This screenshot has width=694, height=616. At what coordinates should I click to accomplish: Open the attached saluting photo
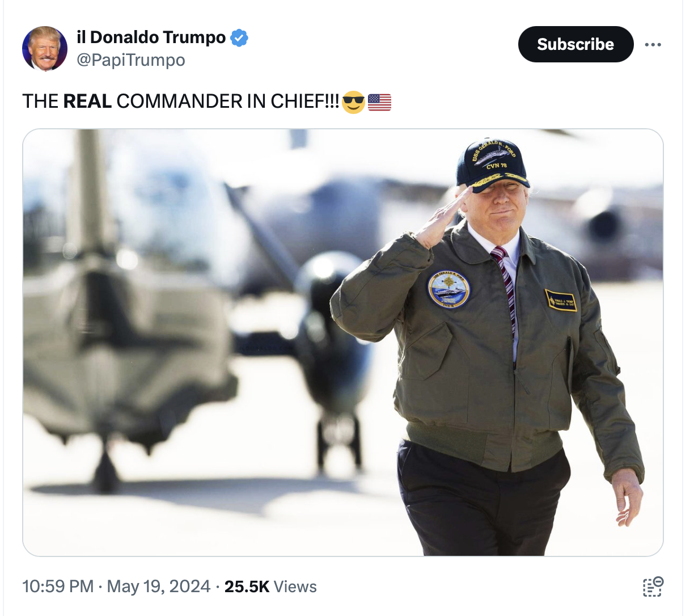(343, 343)
